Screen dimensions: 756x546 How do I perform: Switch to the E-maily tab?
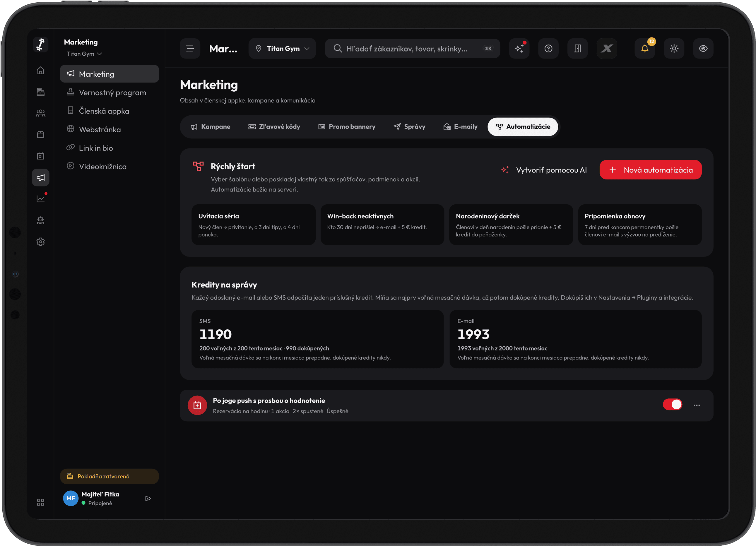coord(460,127)
